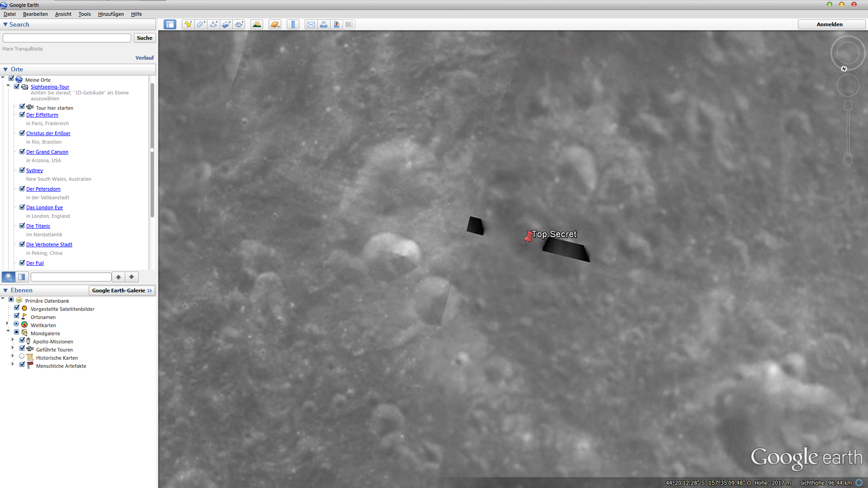Open the Ansicht menu
The width and height of the screenshot is (868, 488).
pyautogui.click(x=63, y=14)
